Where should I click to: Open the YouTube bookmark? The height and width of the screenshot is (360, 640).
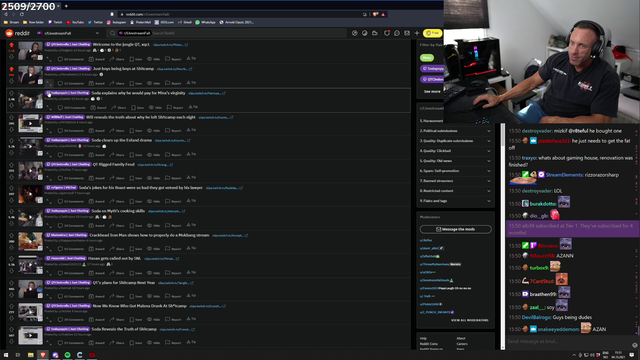[x=75, y=22]
